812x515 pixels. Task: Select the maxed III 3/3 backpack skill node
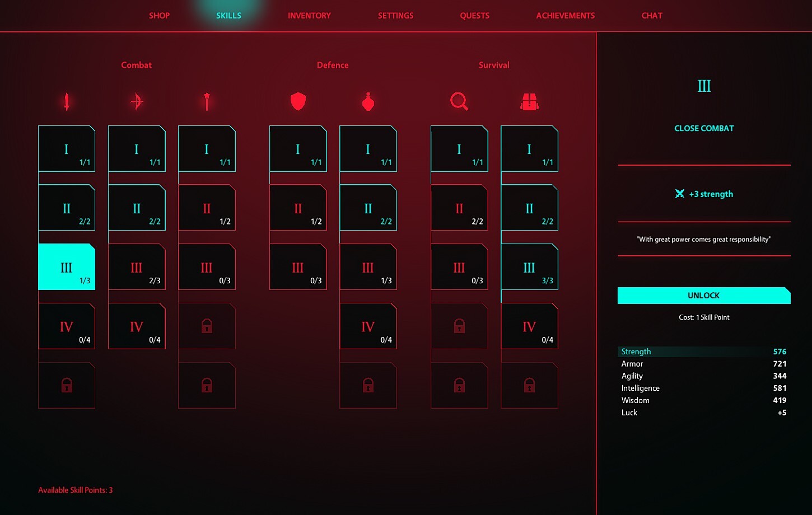pyautogui.click(x=529, y=267)
